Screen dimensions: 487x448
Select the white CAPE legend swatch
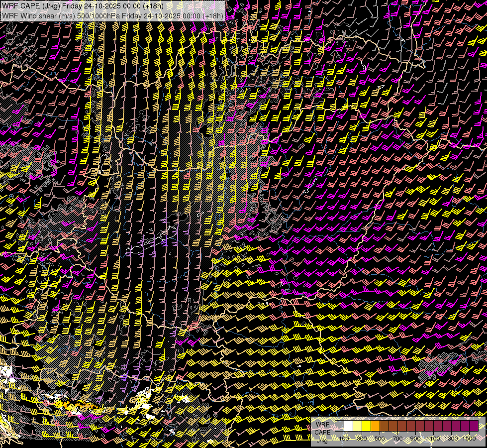[x=349, y=426]
